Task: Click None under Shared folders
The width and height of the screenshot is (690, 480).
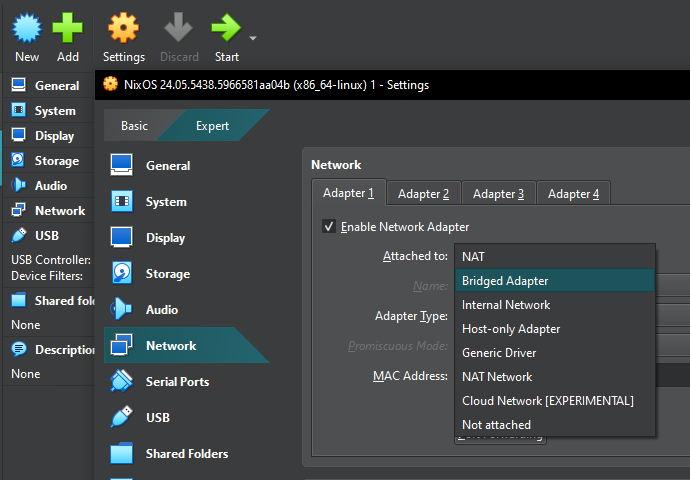Action: coord(26,325)
